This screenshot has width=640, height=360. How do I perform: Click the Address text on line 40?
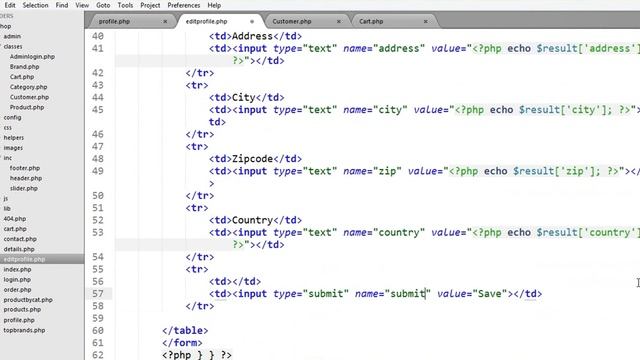click(x=252, y=36)
